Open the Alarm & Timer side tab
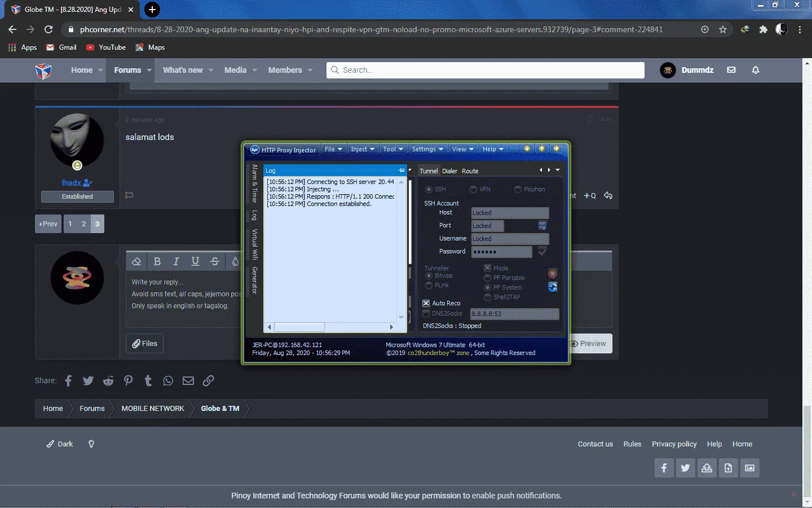Viewport: 812px width, 508px height. (255, 184)
